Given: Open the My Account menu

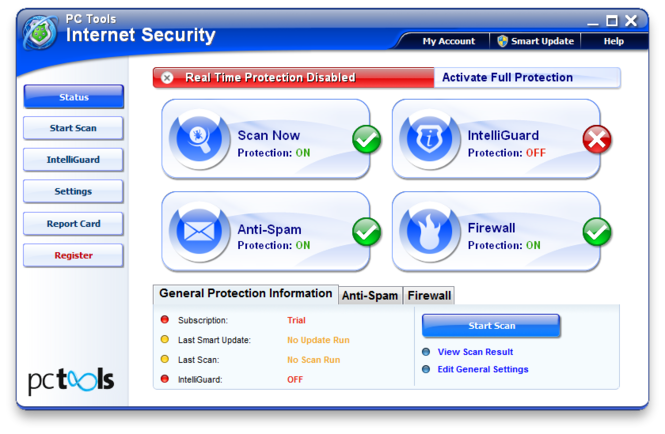Looking at the screenshot, I should pos(449,41).
